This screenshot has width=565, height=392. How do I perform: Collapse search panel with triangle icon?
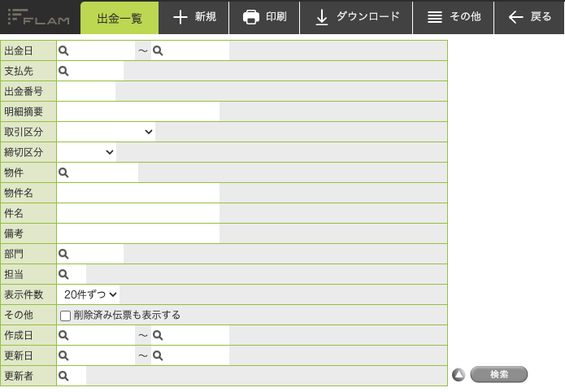pos(459,375)
